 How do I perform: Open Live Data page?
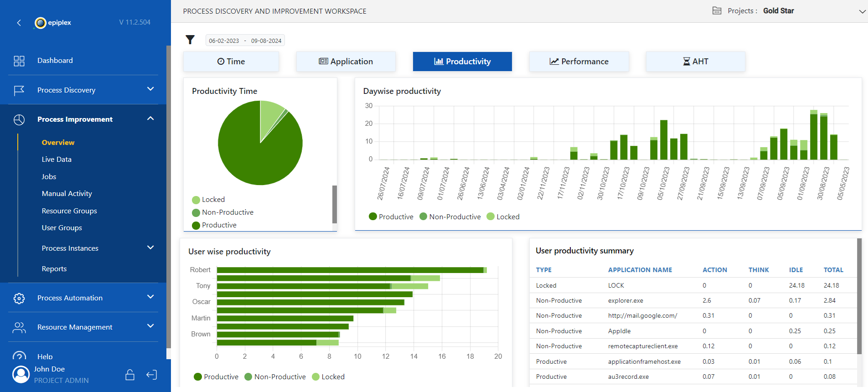pos(57,160)
